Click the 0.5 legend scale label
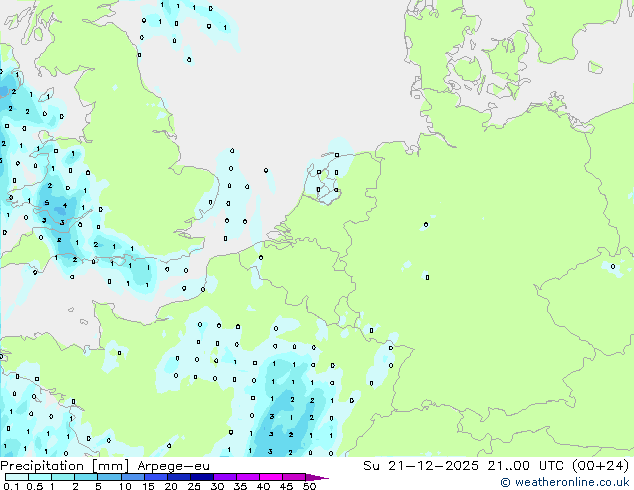Image resolution: width=634 pixels, height=490 pixels. click(35, 486)
